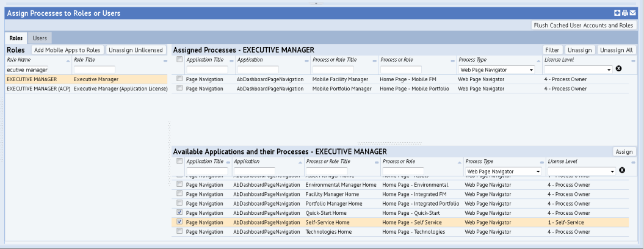Click the print icon in title bar
This screenshot has width=644, height=249.
(x=625, y=13)
